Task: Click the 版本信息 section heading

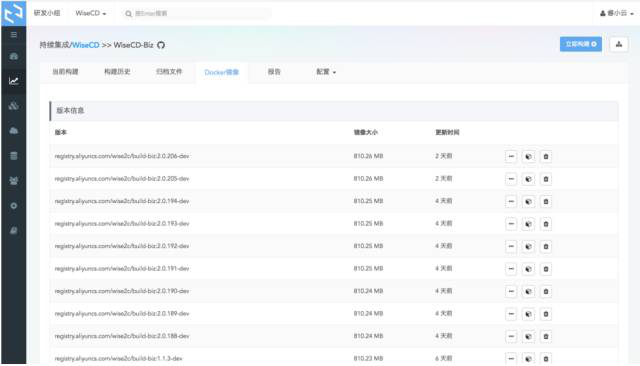Action: pos(70,111)
